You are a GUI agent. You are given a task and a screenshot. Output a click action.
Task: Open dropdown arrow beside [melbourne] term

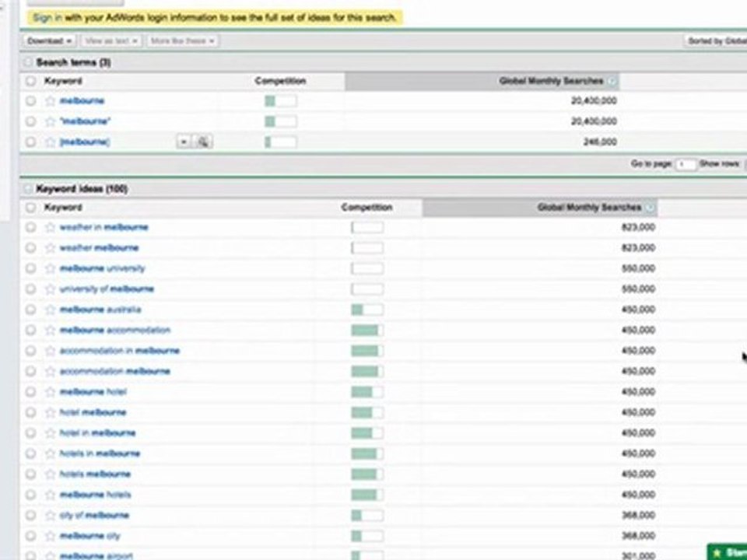click(184, 142)
